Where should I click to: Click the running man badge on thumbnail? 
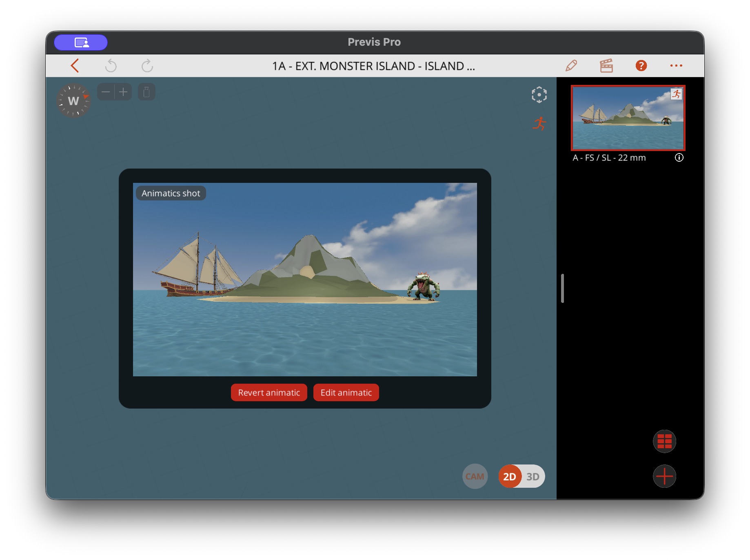[677, 94]
